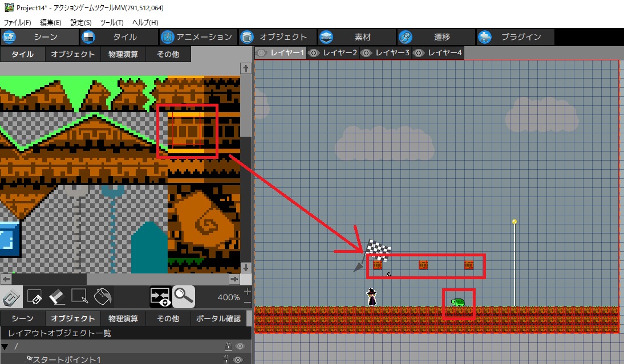Toggle the portal display eye button
The image size is (624, 364).
click(161, 297)
